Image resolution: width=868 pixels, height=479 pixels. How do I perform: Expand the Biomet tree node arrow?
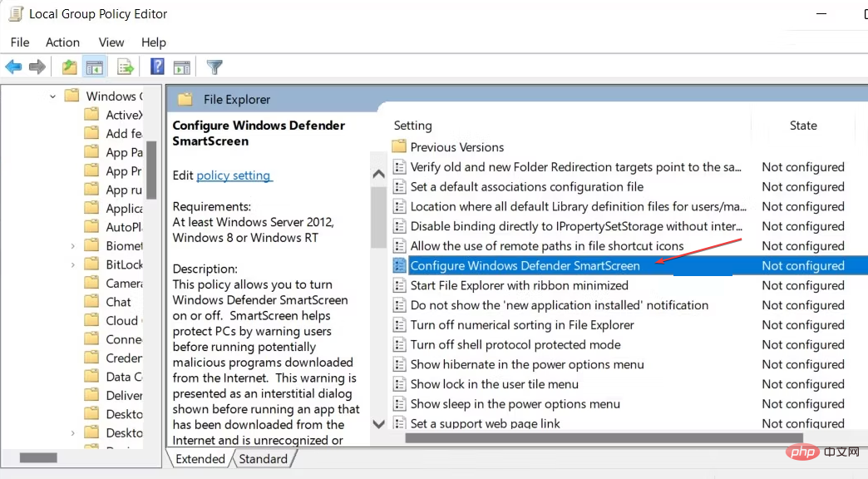tap(72, 246)
